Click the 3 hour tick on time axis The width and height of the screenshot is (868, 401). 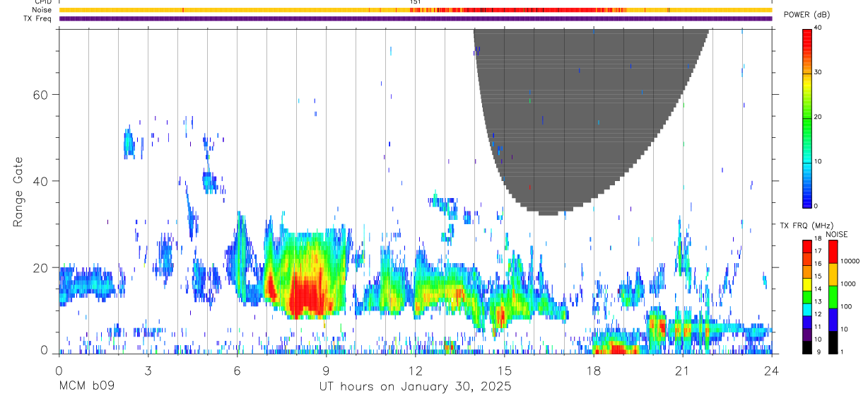point(148,370)
